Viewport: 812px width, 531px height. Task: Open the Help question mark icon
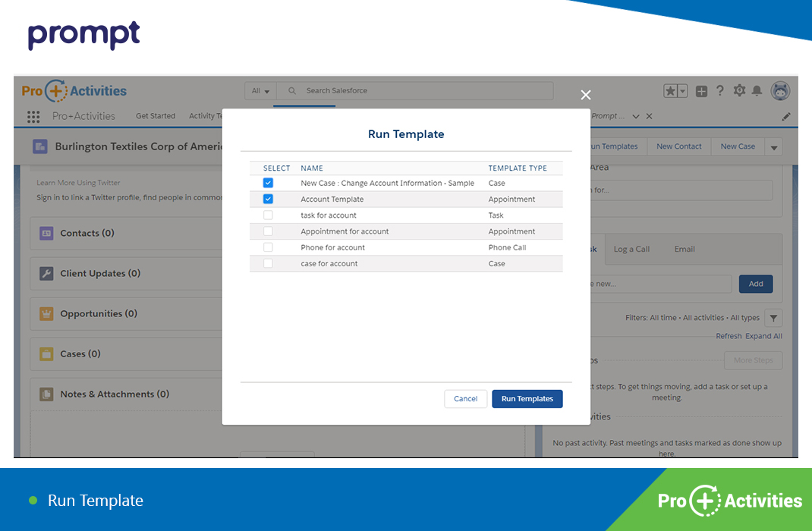point(720,91)
